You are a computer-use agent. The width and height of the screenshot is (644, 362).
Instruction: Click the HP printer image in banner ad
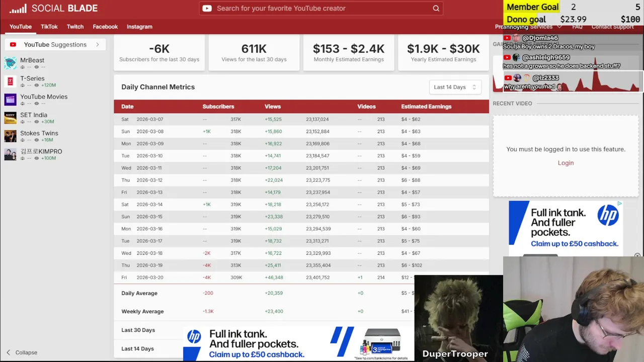[381, 341]
